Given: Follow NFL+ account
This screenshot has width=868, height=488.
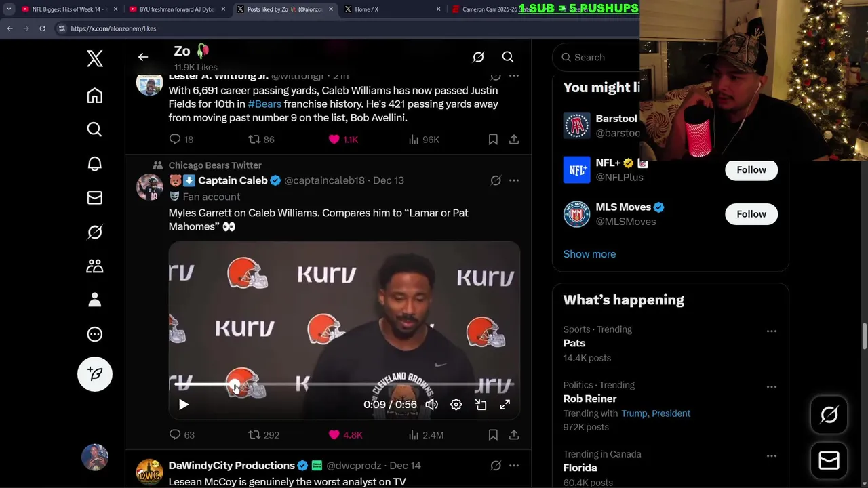Looking at the screenshot, I should tap(751, 169).
